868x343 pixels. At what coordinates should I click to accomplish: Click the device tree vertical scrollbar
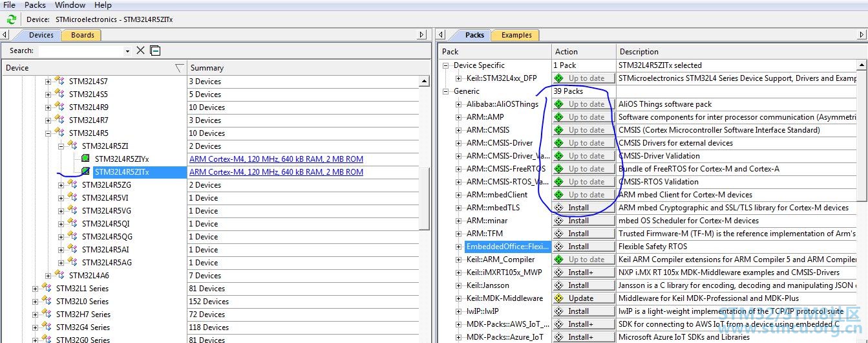click(x=424, y=197)
